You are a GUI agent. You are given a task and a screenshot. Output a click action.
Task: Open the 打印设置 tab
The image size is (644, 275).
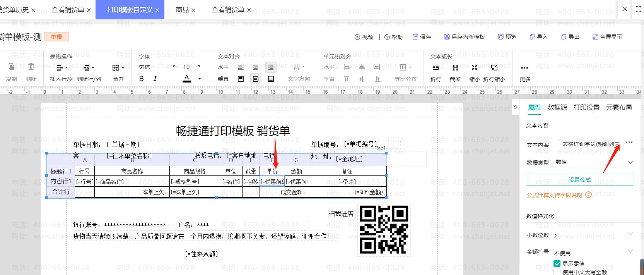pos(586,107)
